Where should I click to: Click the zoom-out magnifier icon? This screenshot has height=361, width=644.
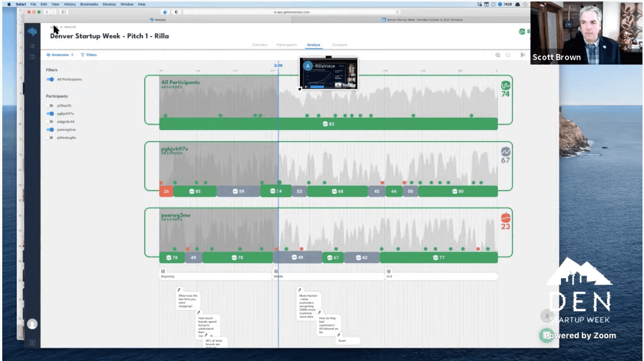click(x=508, y=55)
